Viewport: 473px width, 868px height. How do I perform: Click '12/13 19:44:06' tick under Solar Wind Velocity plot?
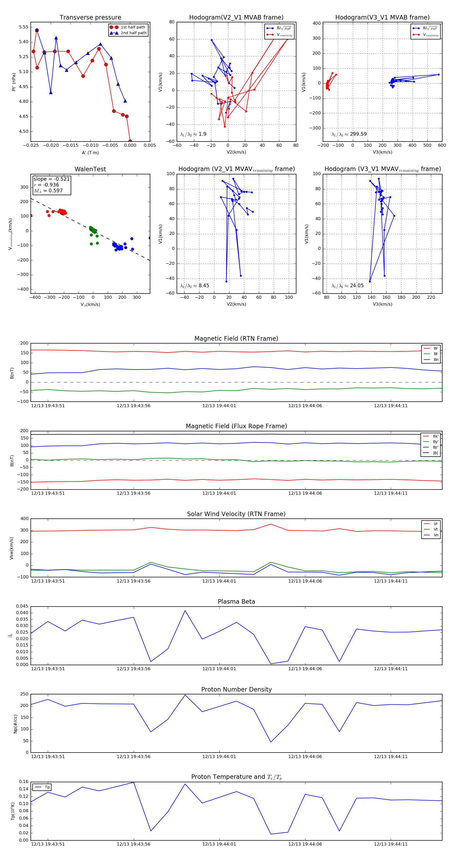click(305, 581)
